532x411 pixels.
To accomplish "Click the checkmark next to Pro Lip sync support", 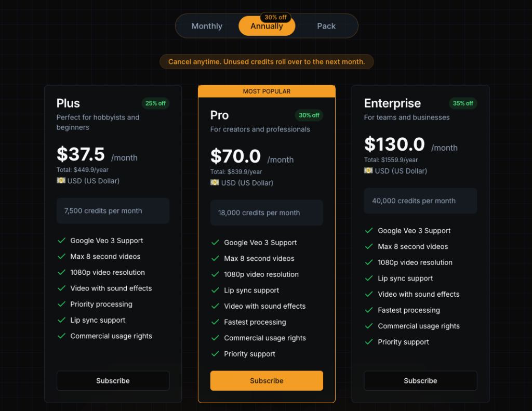I will pos(215,290).
